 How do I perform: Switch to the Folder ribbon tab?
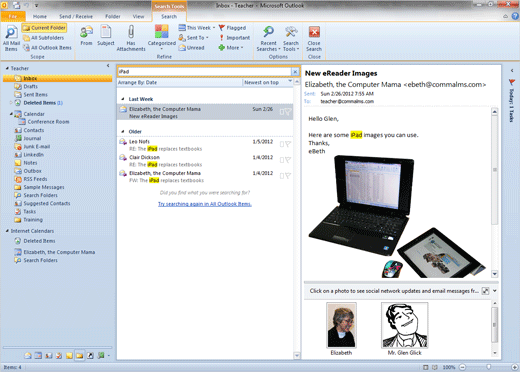(x=113, y=16)
